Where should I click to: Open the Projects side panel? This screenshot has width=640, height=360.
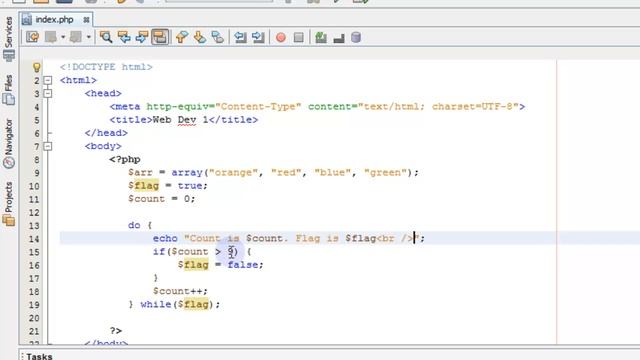(x=9, y=204)
